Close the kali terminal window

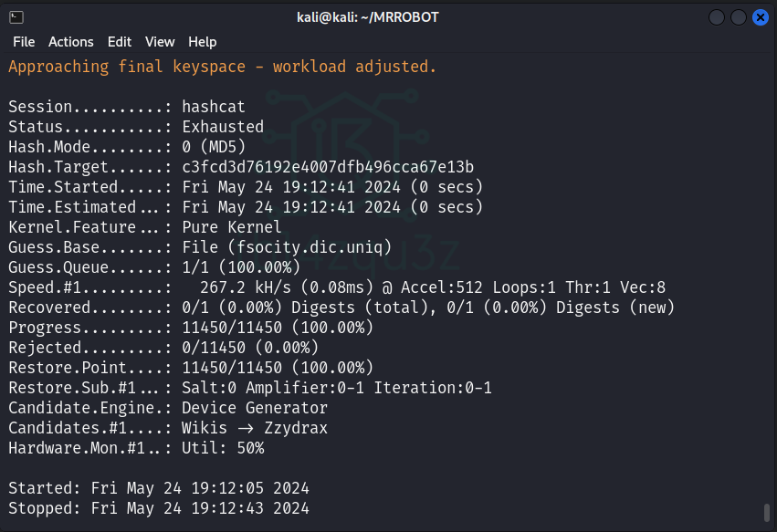pos(760,16)
